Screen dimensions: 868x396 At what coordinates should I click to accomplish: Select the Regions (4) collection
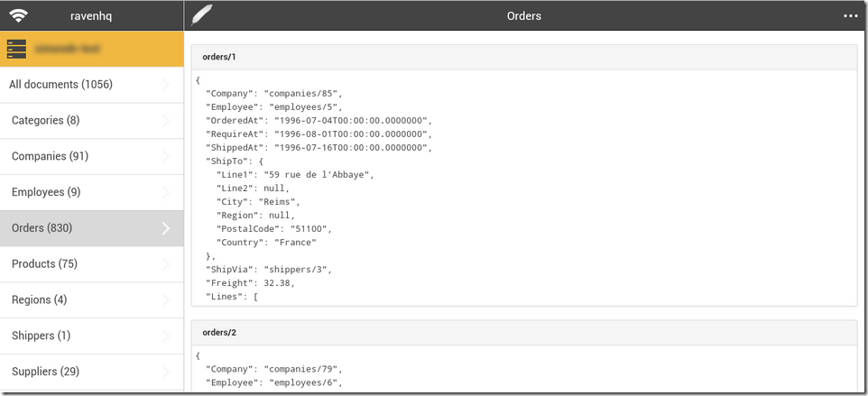(x=92, y=299)
